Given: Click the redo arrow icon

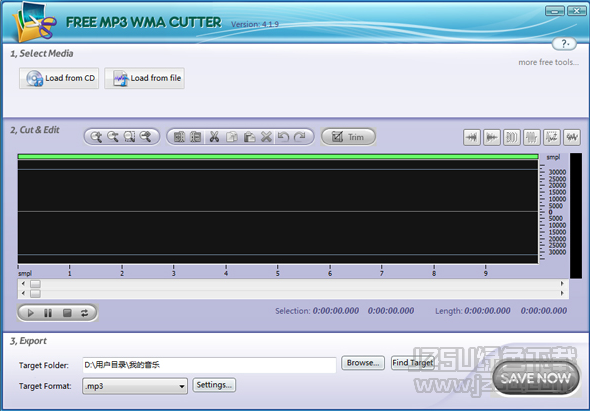Looking at the screenshot, I should click(300, 137).
